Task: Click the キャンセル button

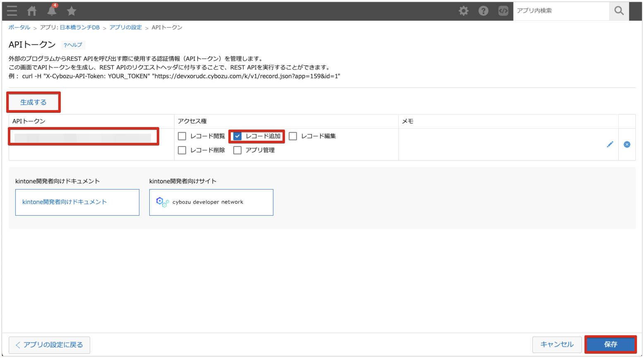Action: pos(557,344)
